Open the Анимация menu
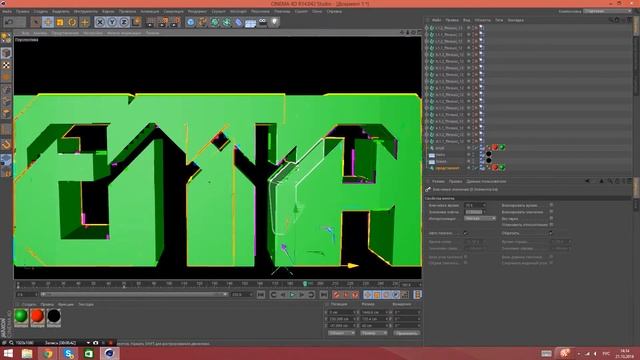 click(x=150, y=11)
